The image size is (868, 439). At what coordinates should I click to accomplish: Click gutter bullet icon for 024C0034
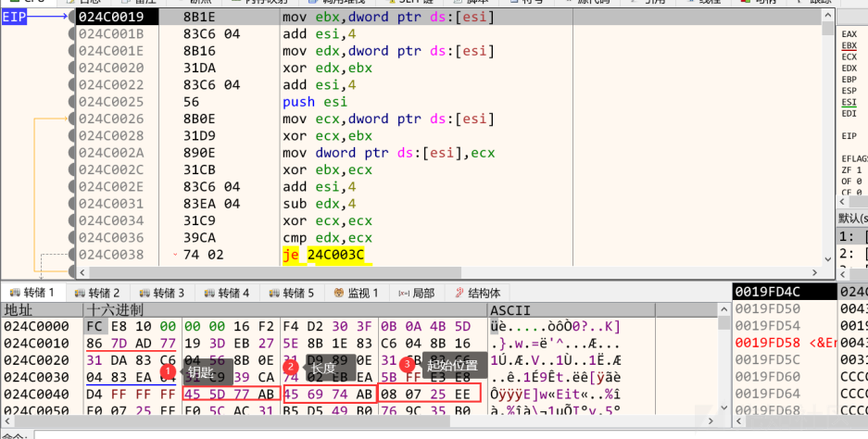pos(71,220)
